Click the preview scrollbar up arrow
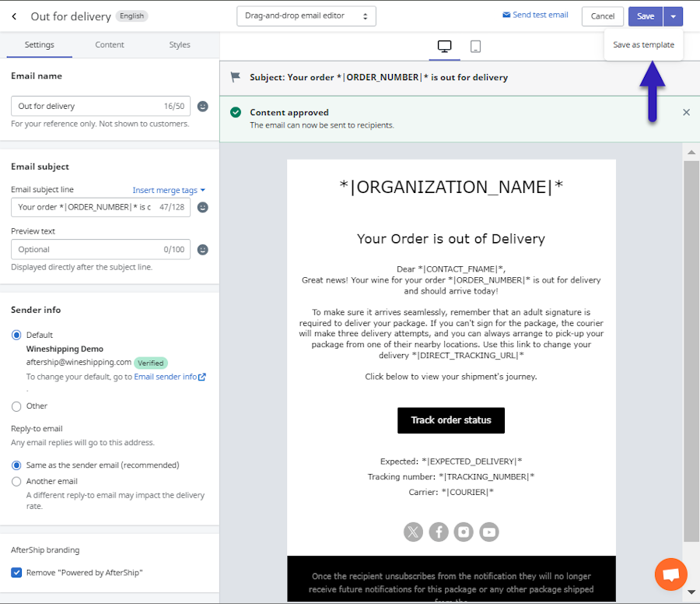 point(691,153)
